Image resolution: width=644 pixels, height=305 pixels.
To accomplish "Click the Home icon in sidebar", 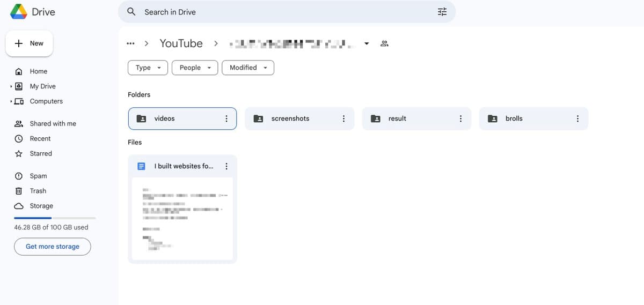I will click(x=19, y=71).
